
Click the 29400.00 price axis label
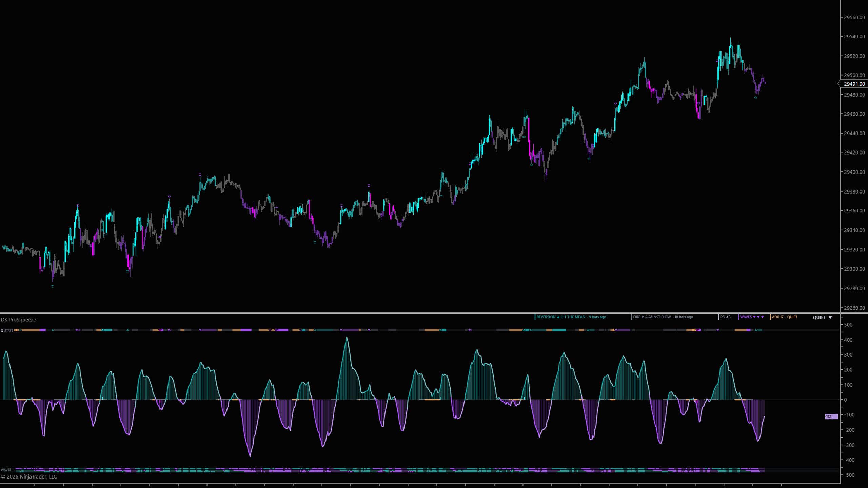click(x=854, y=172)
